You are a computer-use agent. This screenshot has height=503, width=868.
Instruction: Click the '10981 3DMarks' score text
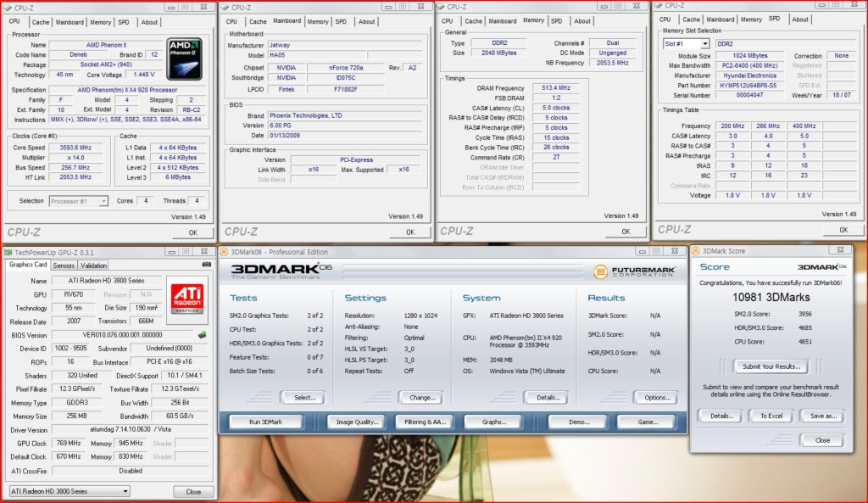tap(771, 298)
